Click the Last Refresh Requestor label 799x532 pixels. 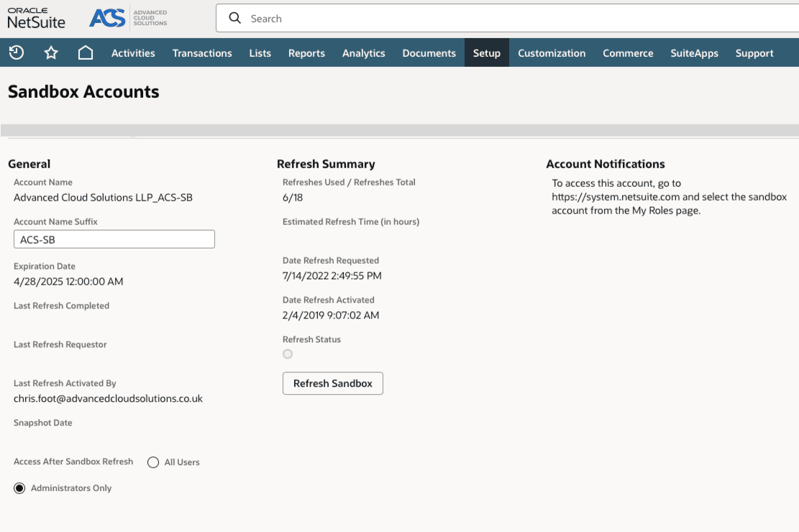[60, 344]
